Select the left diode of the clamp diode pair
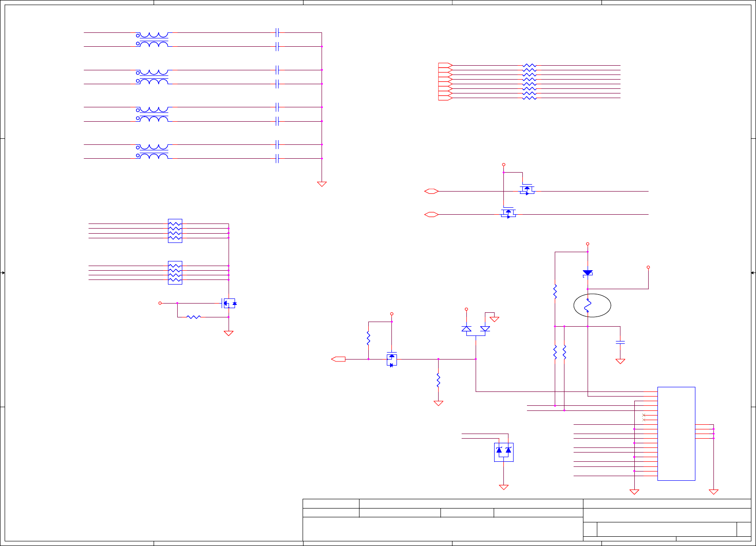The width and height of the screenshot is (756, 546). (466, 329)
